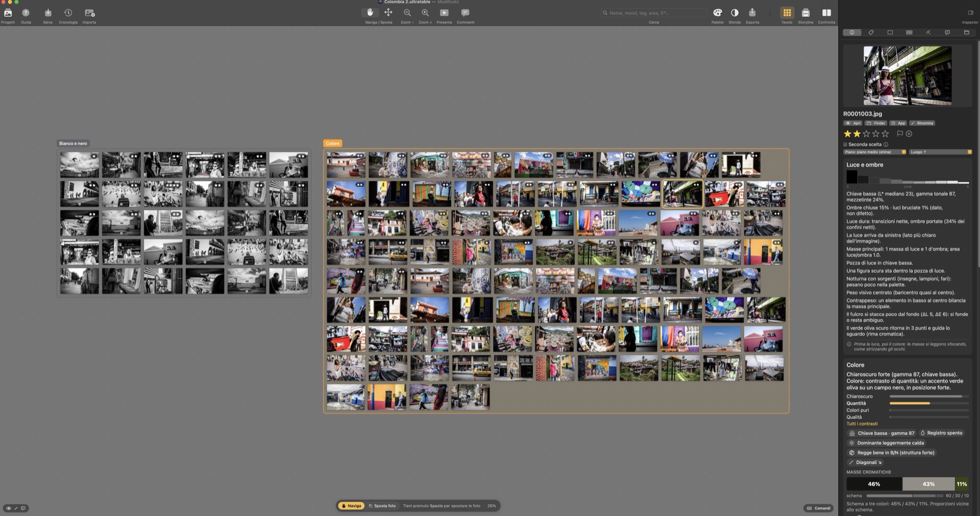980x516 pixels.
Task: Click the Salva save icon
Action: pyautogui.click(x=47, y=13)
